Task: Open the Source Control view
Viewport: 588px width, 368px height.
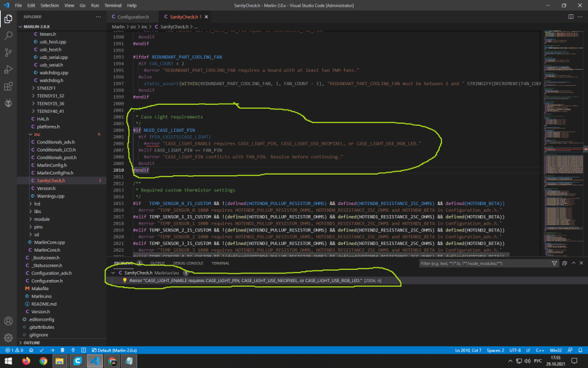Action: (8, 53)
